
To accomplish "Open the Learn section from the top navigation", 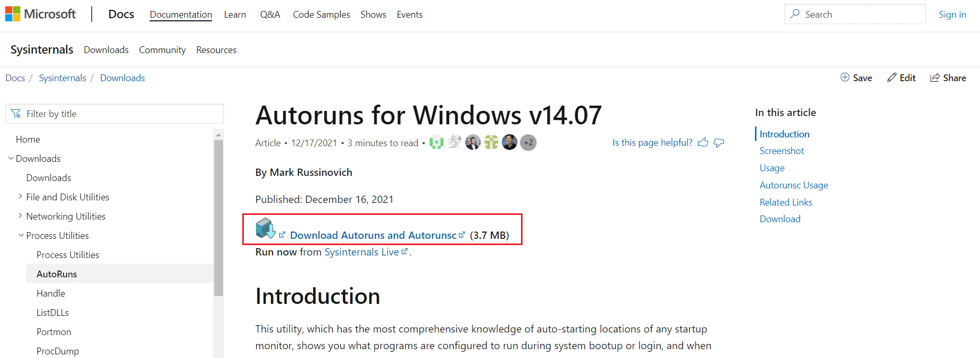I will [x=235, y=14].
